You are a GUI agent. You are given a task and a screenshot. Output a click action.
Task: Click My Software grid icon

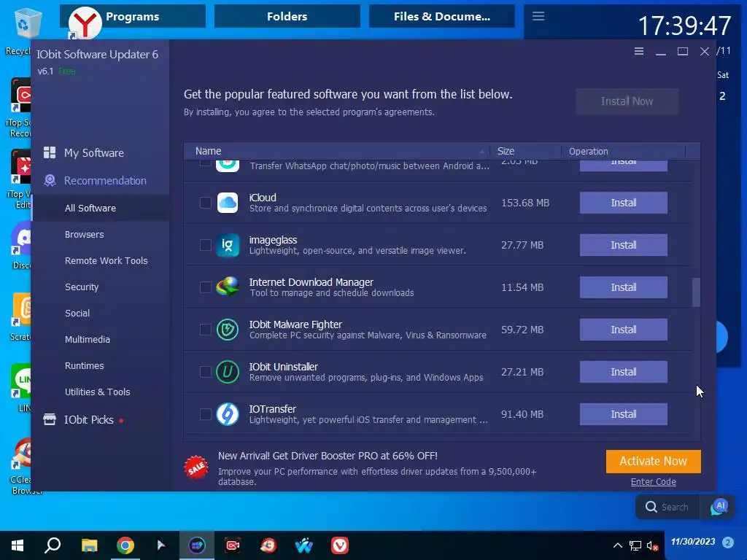[50, 152]
